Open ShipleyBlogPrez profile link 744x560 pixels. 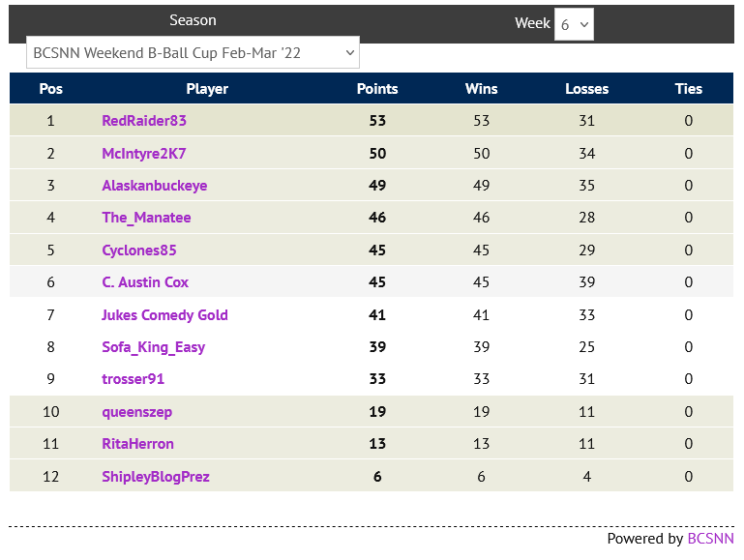coord(156,477)
